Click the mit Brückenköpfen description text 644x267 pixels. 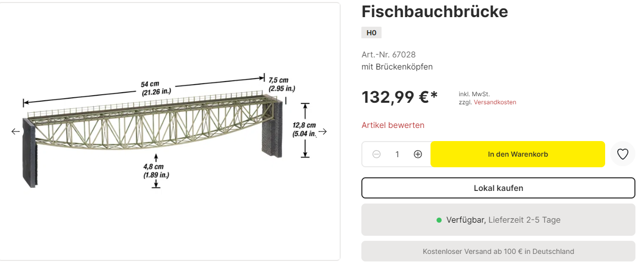397,66
